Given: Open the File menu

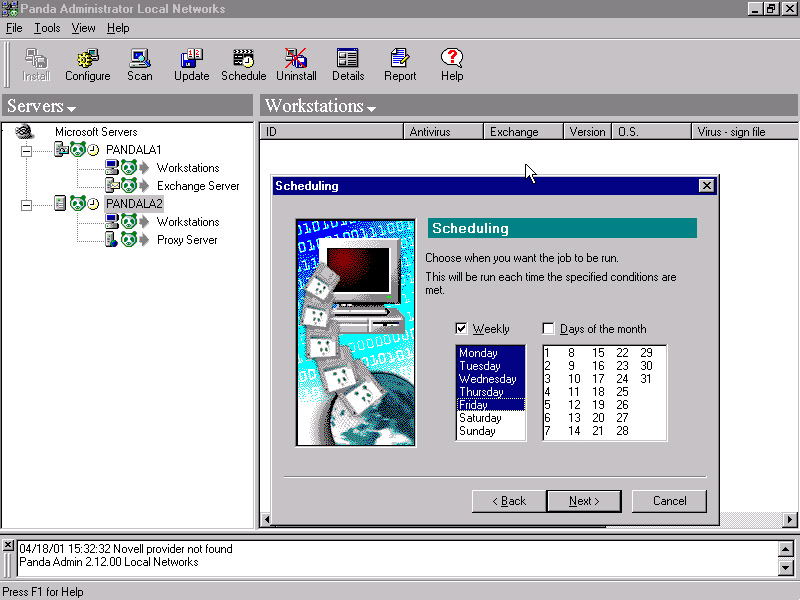Looking at the screenshot, I should click(x=14, y=28).
